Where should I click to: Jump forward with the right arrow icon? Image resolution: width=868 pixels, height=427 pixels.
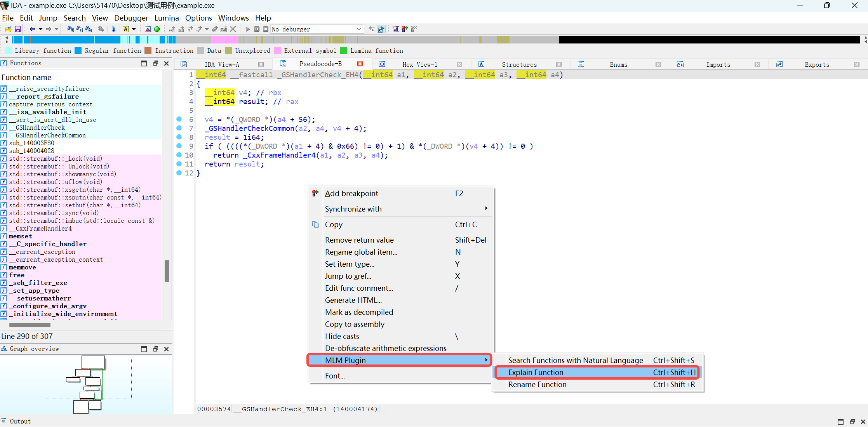pyautogui.click(x=49, y=29)
